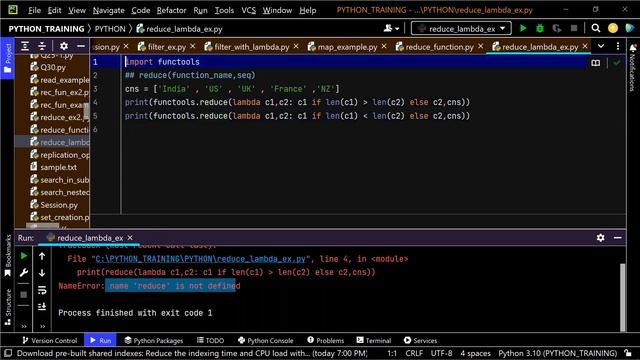The width and height of the screenshot is (640, 360).
Task: Toggle read-only lock icon in status bar
Action: [x=628, y=353]
